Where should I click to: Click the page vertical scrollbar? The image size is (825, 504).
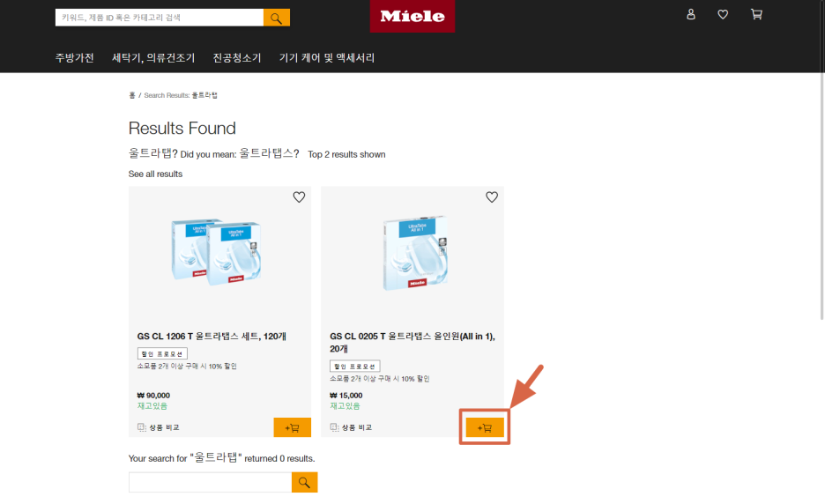821,160
